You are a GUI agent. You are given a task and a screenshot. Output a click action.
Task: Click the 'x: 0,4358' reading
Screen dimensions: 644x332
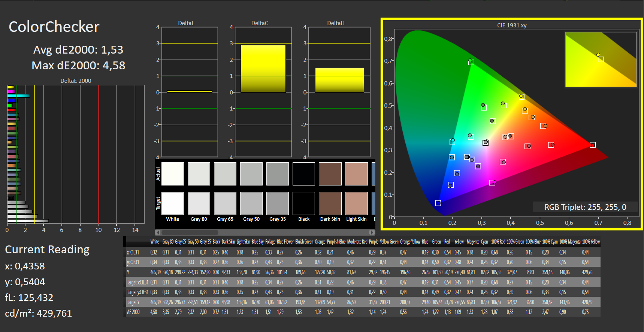[x=25, y=266]
